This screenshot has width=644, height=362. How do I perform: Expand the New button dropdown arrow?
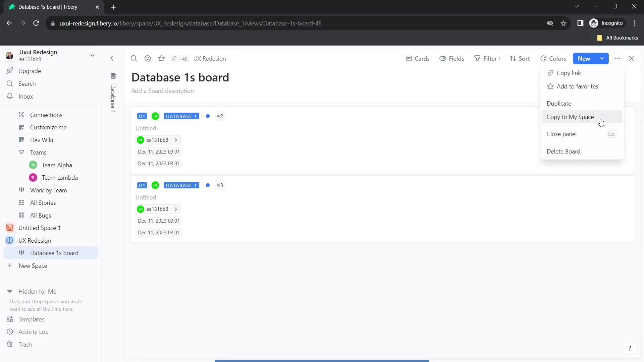(602, 58)
